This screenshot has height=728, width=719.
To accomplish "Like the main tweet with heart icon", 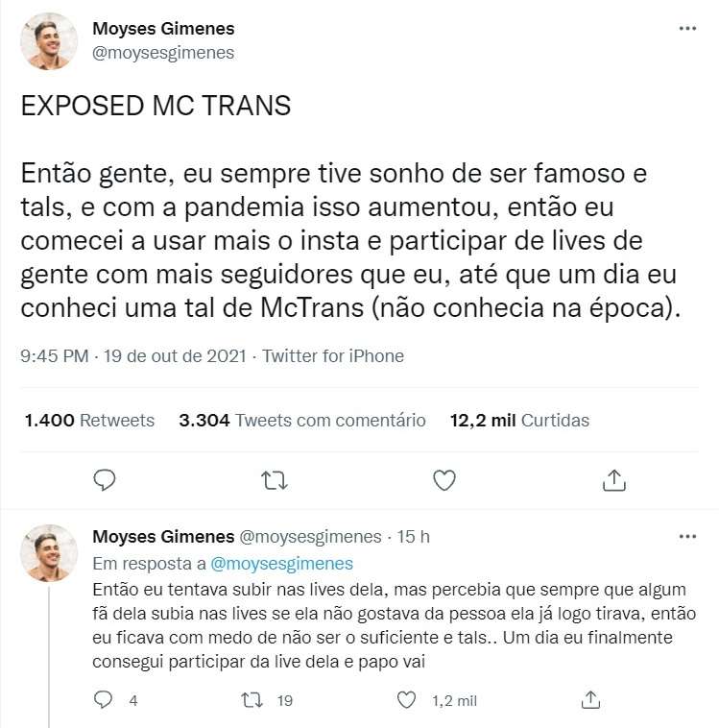I will (x=443, y=479).
